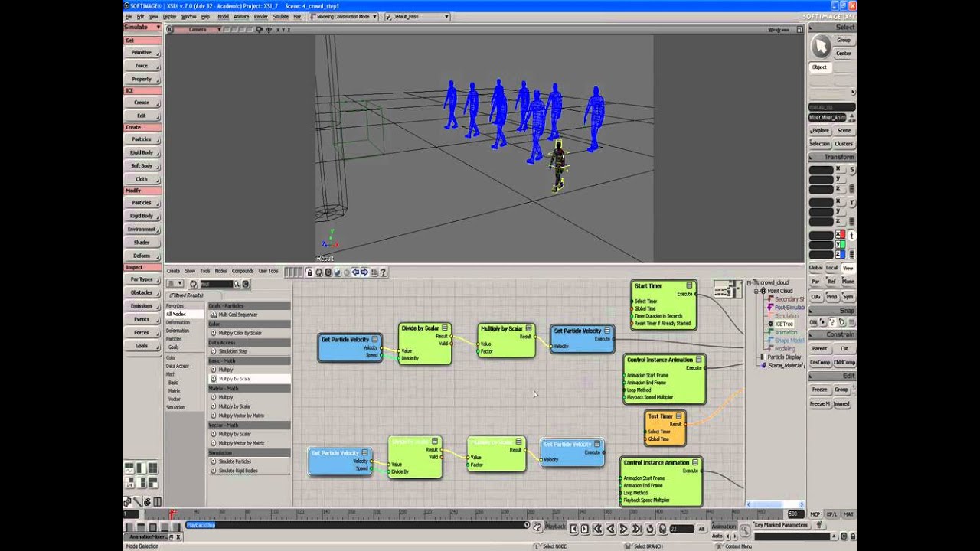This screenshot has width=980, height=551.
Task: Open the help question mark icon
Action: (x=383, y=272)
